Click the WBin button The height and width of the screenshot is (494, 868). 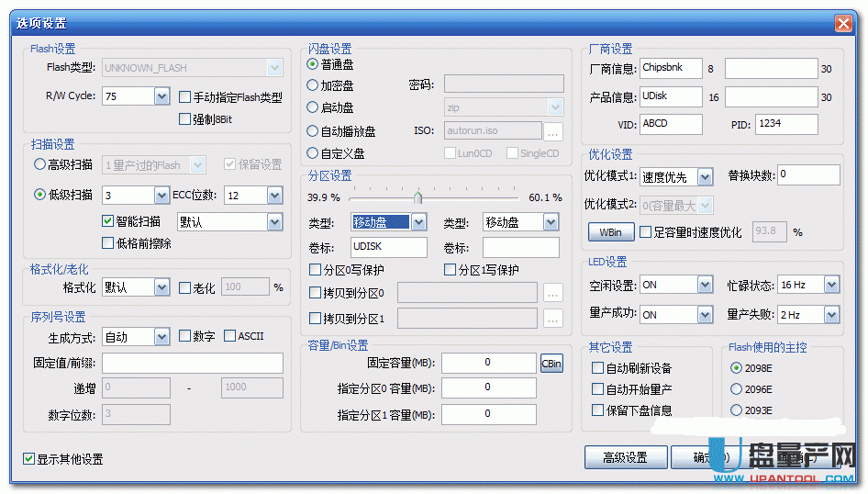[x=610, y=232]
